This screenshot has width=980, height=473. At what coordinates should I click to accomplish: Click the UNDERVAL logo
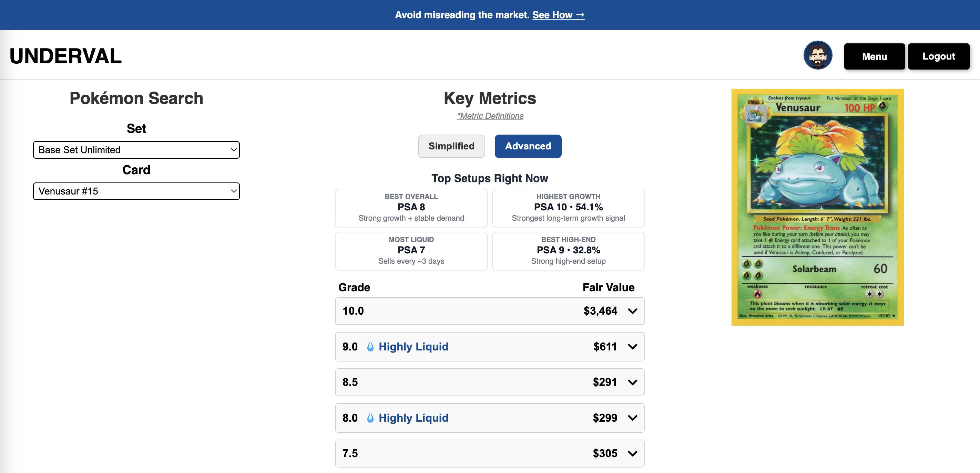click(x=65, y=56)
